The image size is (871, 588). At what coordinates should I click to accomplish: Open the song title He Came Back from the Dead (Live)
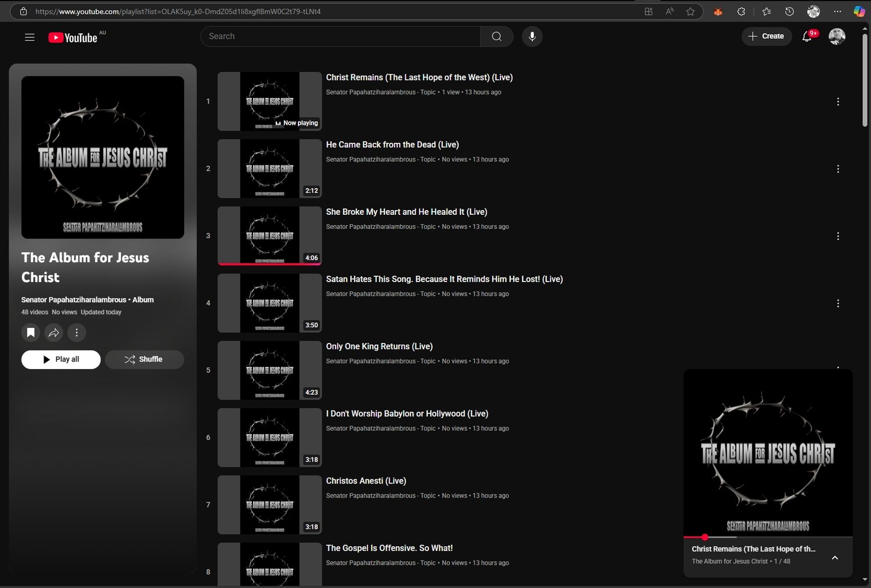[393, 145]
